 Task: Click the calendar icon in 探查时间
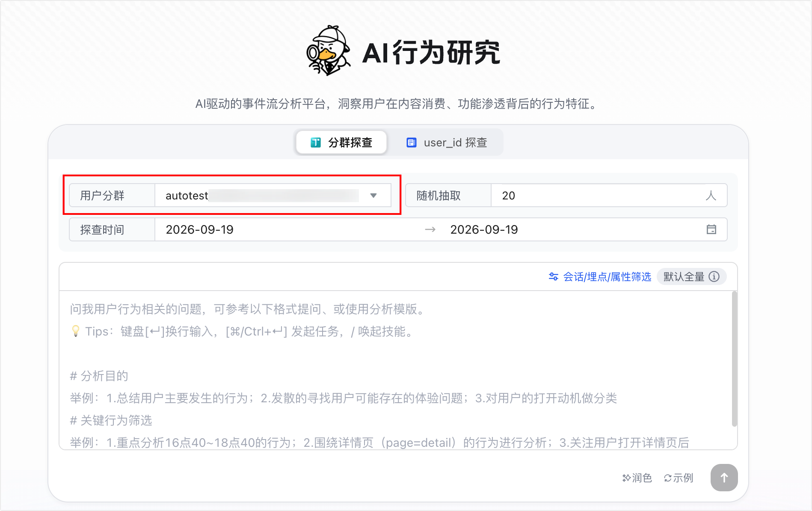point(711,229)
